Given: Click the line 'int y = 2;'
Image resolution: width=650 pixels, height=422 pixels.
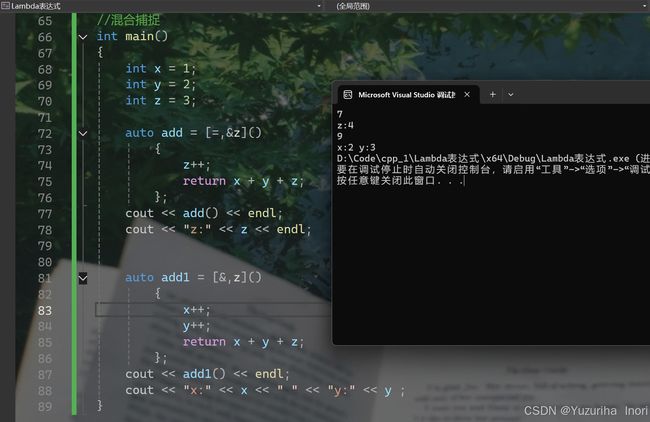Looking at the screenshot, I should pyautogui.click(x=160, y=85).
